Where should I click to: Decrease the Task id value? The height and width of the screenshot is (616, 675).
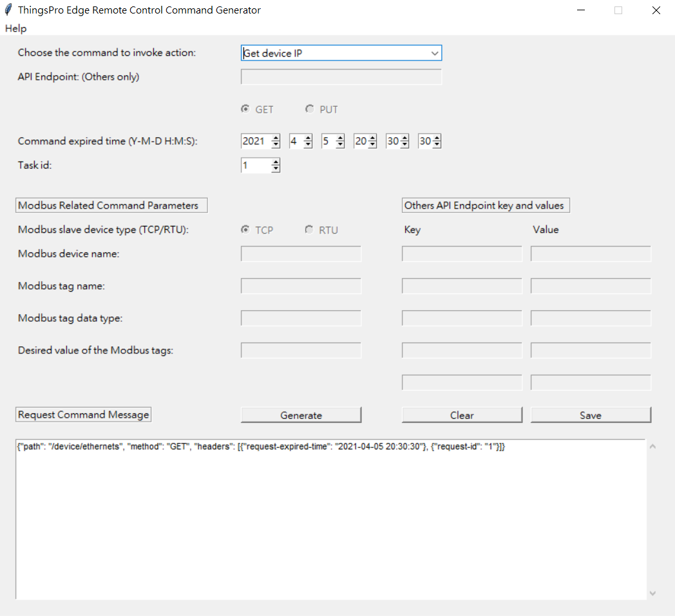[x=276, y=169]
